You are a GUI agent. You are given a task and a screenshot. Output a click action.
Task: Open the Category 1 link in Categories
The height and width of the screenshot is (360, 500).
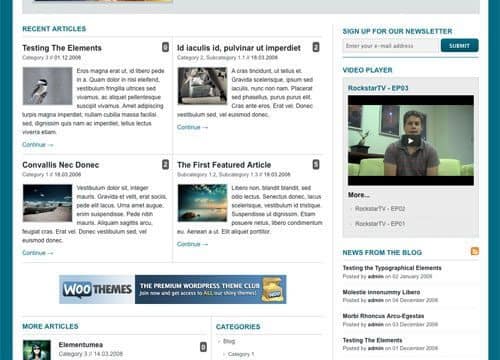(x=241, y=354)
